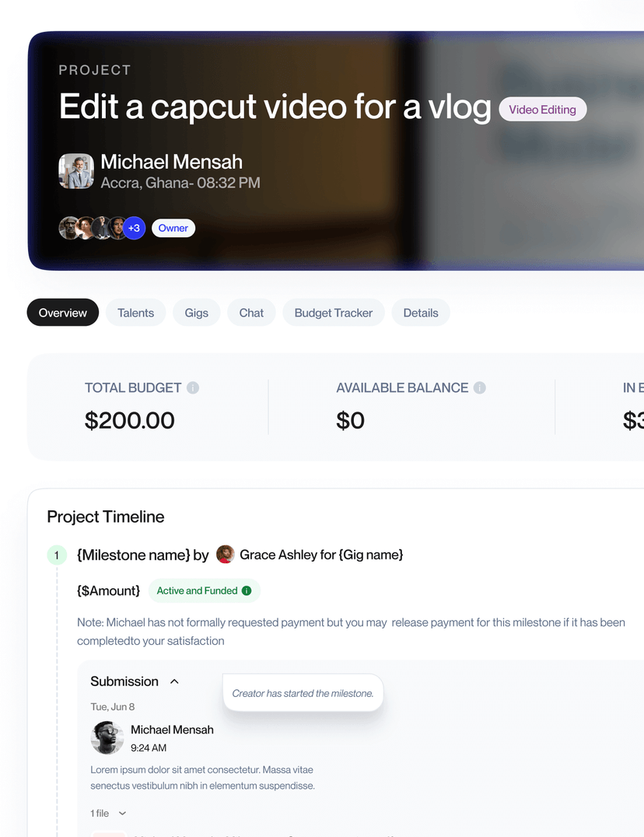Go to the Chat tab
The height and width of the screenshot is (837, 644).
(251, 313)
